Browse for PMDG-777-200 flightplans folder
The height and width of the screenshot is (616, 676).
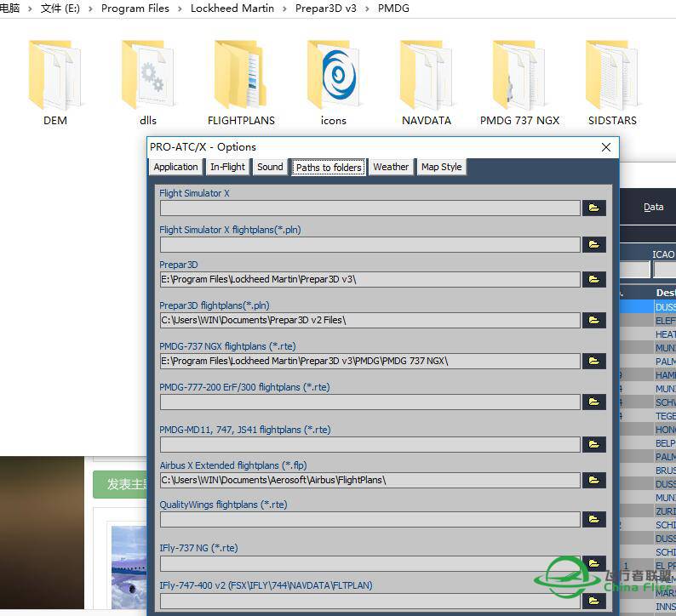[x=593, y=402]
